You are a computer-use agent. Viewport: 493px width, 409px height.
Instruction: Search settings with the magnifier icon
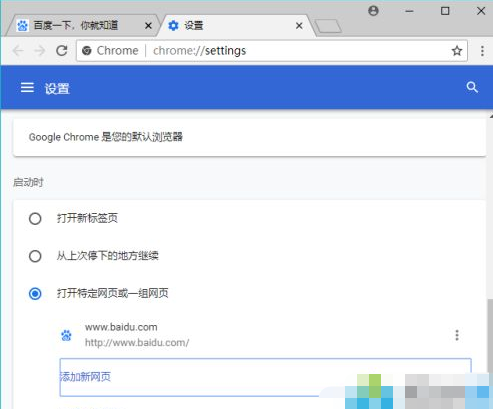coord(472,88)
